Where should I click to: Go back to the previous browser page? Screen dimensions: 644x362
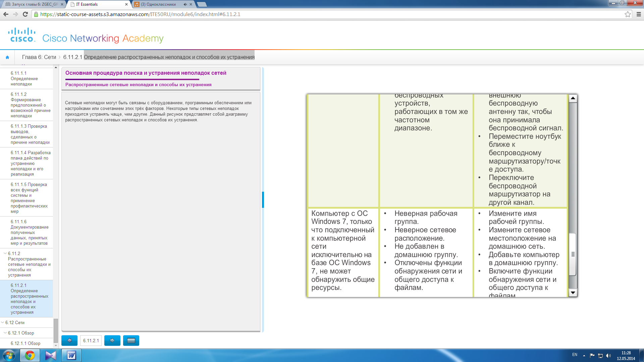[6, 14]
